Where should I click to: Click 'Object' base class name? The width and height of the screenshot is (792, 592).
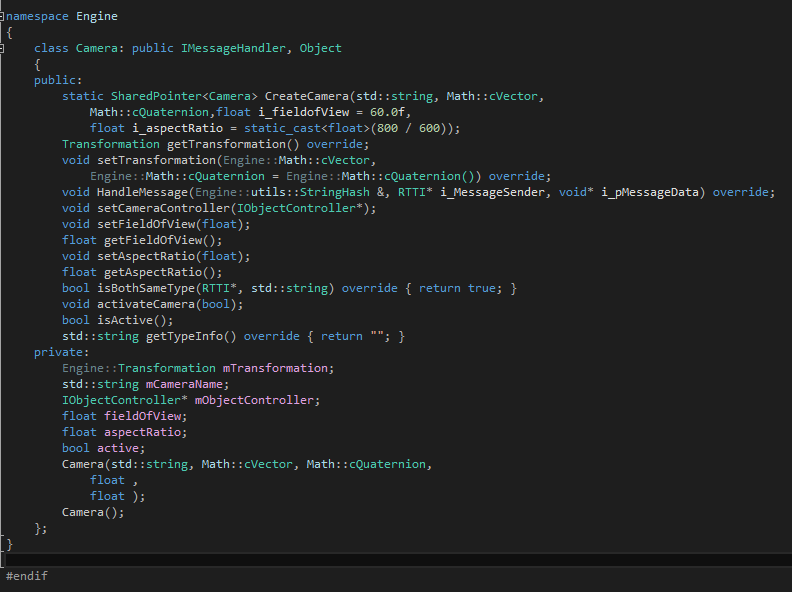[x=321, y=48]
